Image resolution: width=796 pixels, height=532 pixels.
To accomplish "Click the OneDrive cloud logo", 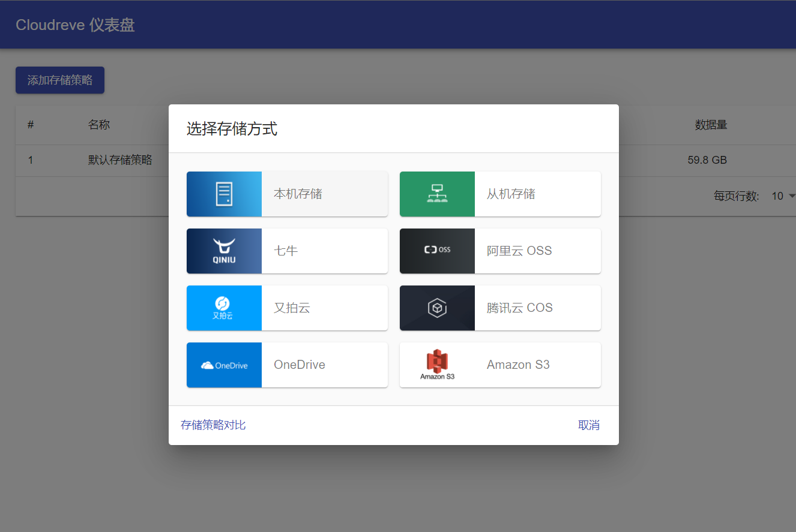I will click(224, 365).
